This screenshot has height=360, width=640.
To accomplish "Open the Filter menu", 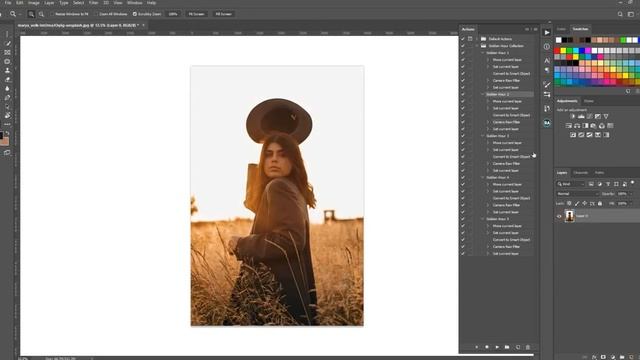I will pyautogui.click(x=93, y=3).
